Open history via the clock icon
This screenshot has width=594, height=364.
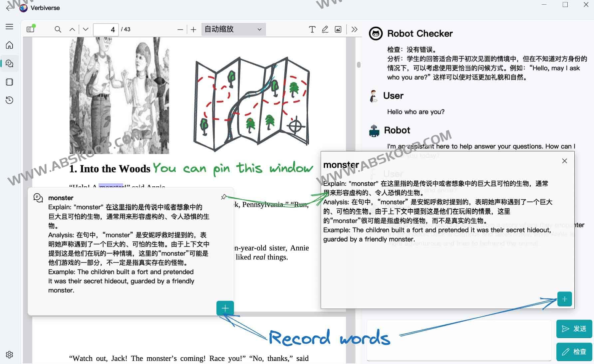click(9, 100)
